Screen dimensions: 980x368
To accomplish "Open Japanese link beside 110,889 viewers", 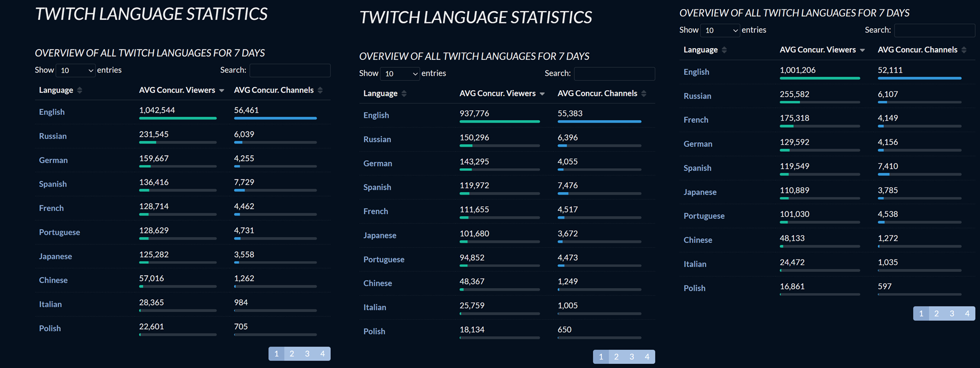I will click(x=700, y=192).
